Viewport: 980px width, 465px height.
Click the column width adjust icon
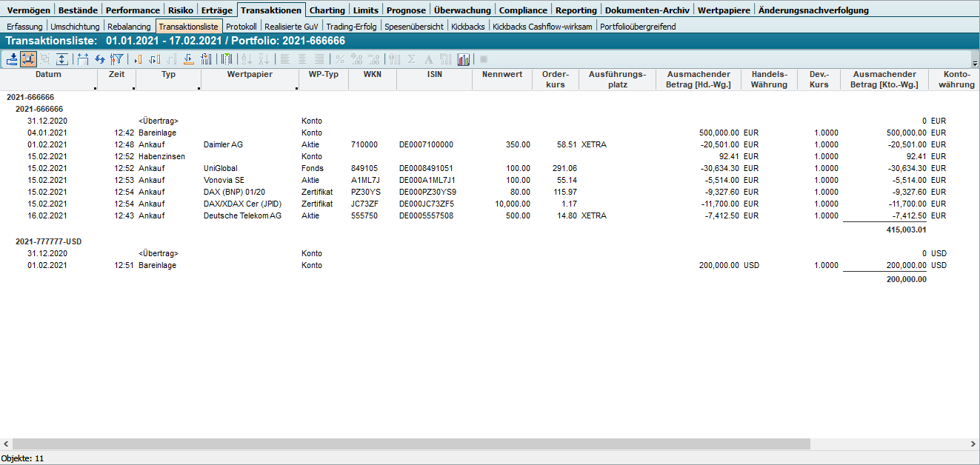82,59
